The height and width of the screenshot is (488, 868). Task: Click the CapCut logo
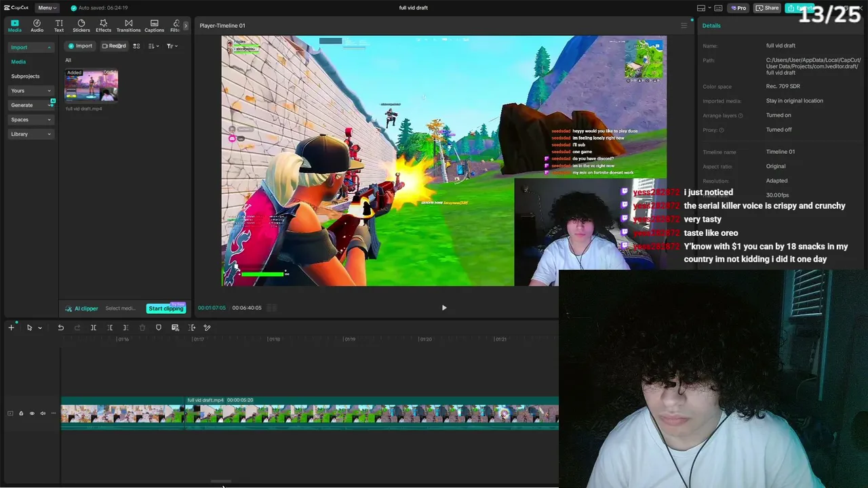click(16, 7)
